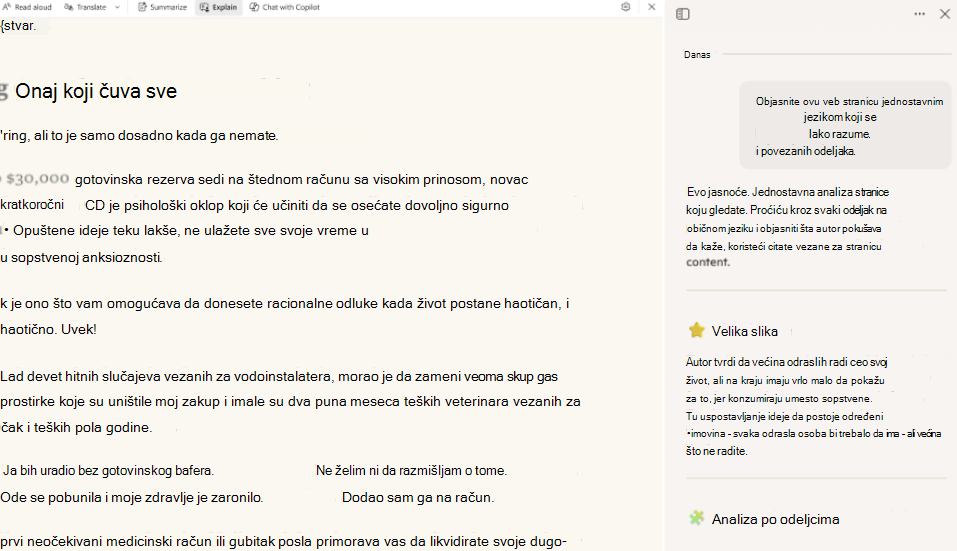The height and width of the screenshot is (551, 957).
Task: Click the text 'Ode se pobunila i moje zdravlje je zaronilo.'
Action: tap(132, 497)
